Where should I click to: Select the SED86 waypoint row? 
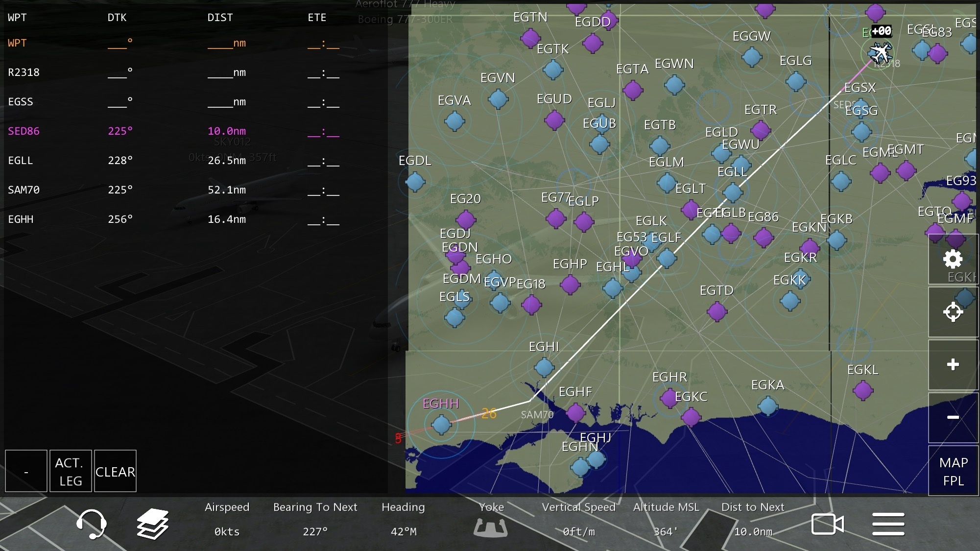tap(24, 131)
